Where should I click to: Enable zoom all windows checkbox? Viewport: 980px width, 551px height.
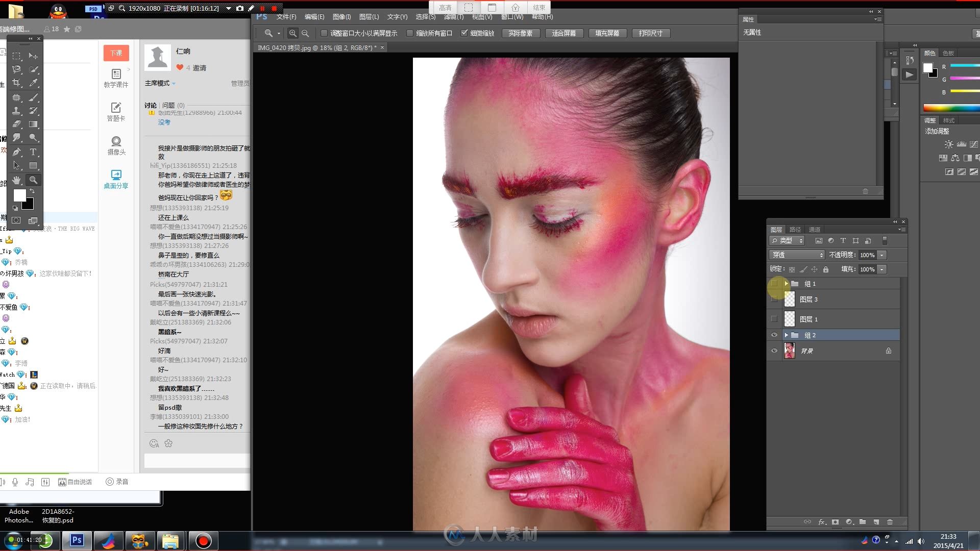[409, 33]
